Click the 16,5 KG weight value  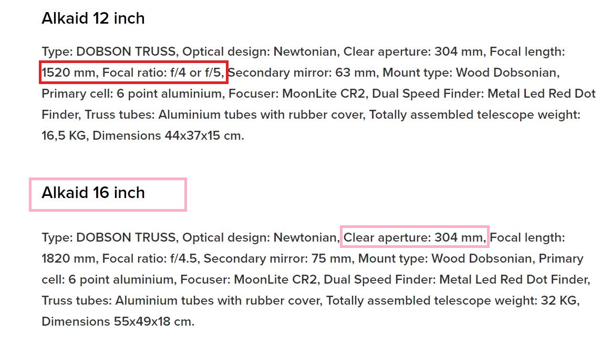point(64,136)
